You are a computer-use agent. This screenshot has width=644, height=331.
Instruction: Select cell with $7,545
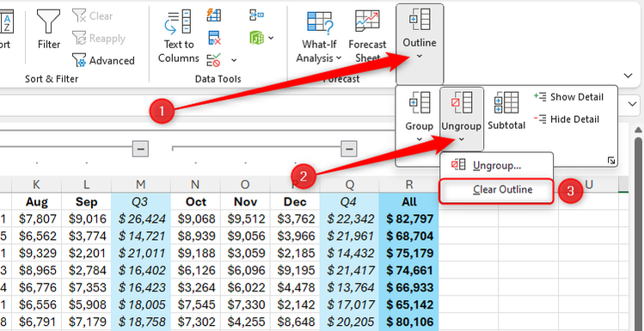[x=195, y=304]
